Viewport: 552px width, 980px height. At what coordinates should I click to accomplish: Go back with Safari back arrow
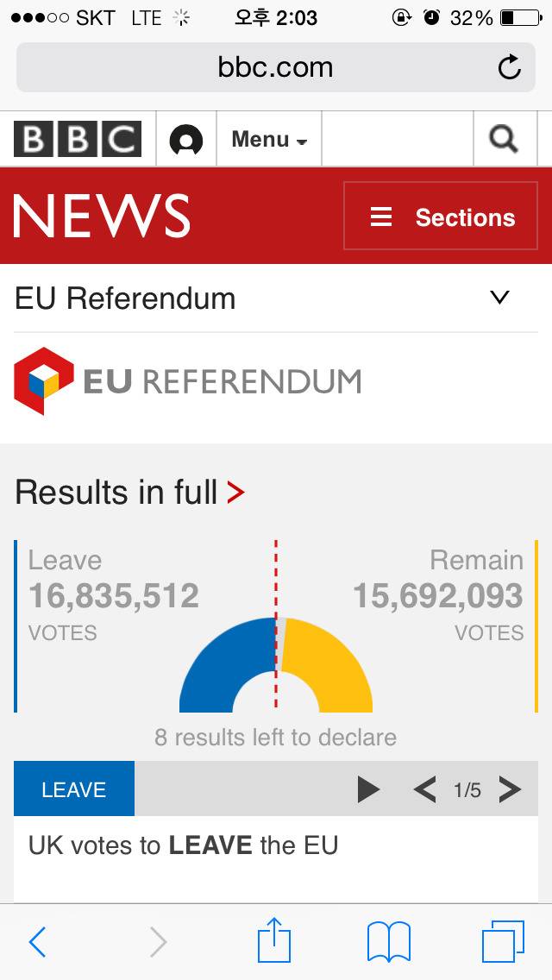click(38, 941)
